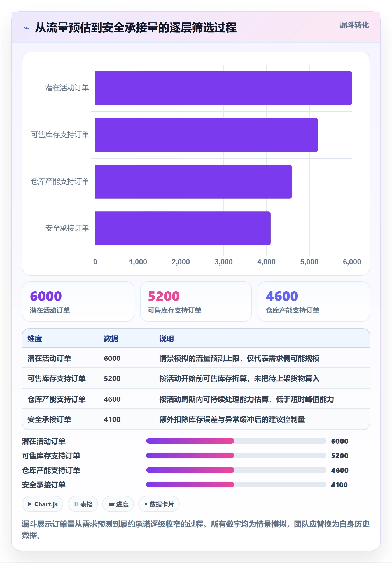Click the title 从流量预估到安全承接量的逐层筛选过程
392x563 pixels.
136,28
